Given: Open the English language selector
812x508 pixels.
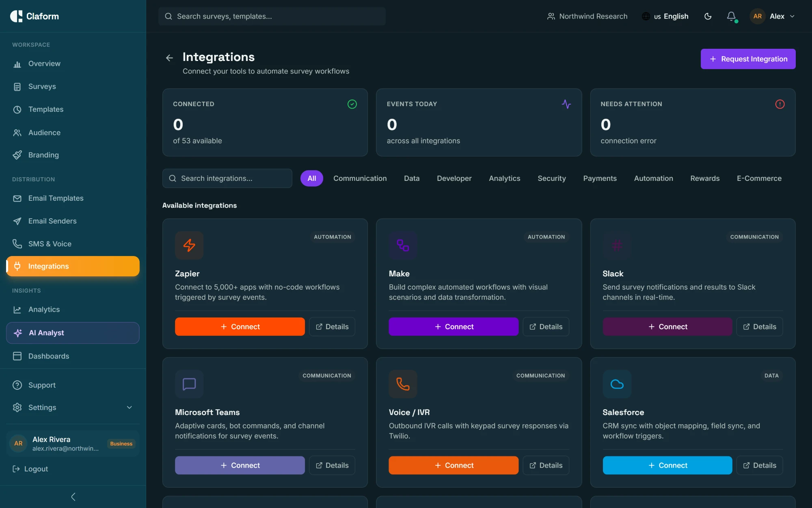Looking at the screenshot, I should 665,16.
